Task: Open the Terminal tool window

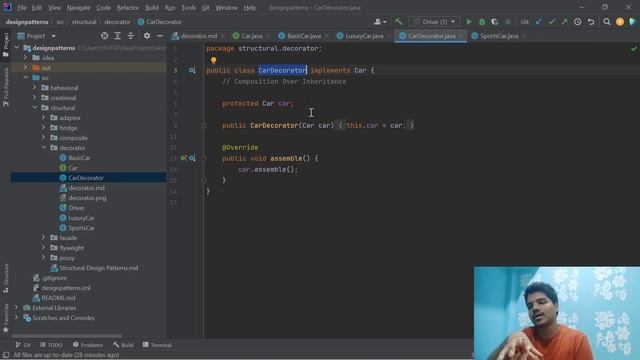Action: 157,345
